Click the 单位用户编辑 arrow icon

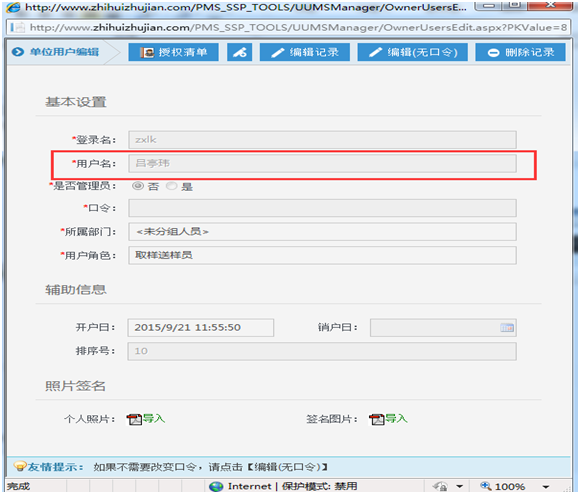(17, 52)
